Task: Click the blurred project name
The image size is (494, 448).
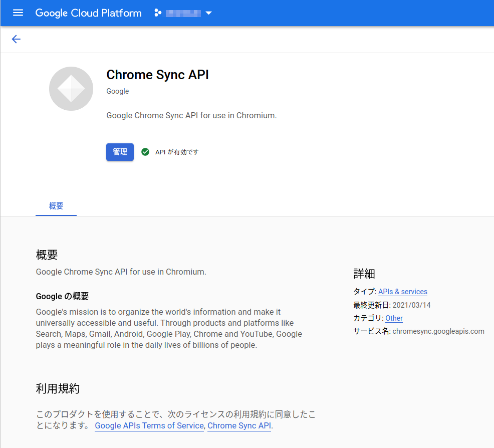Action: 183,13
